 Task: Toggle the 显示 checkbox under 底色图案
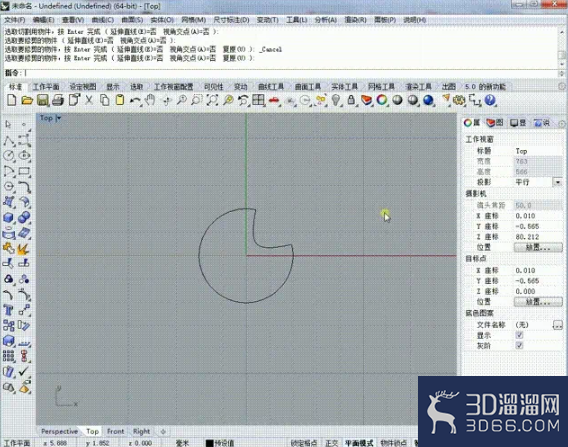coord(519,335)
